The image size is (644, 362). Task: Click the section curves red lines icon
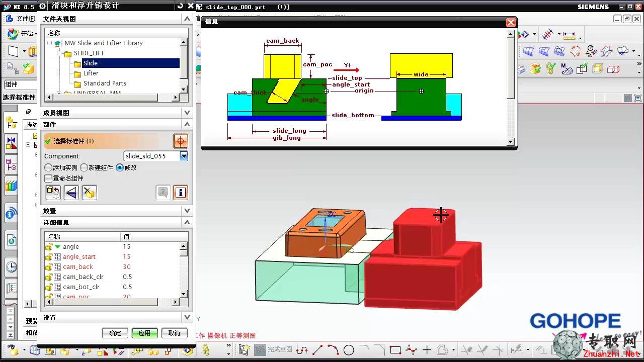tap(547, 35)
